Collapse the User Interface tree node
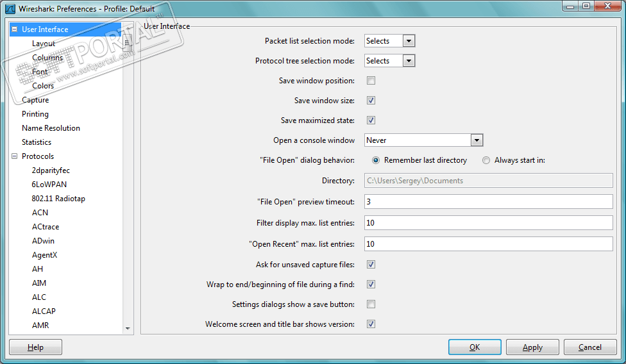Screen dimensions: 626x364 click(14, 29)
